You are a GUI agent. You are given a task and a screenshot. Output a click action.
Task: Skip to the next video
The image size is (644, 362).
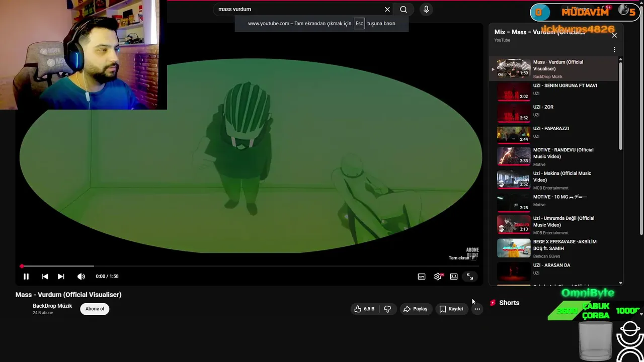[x=61, y=276]
